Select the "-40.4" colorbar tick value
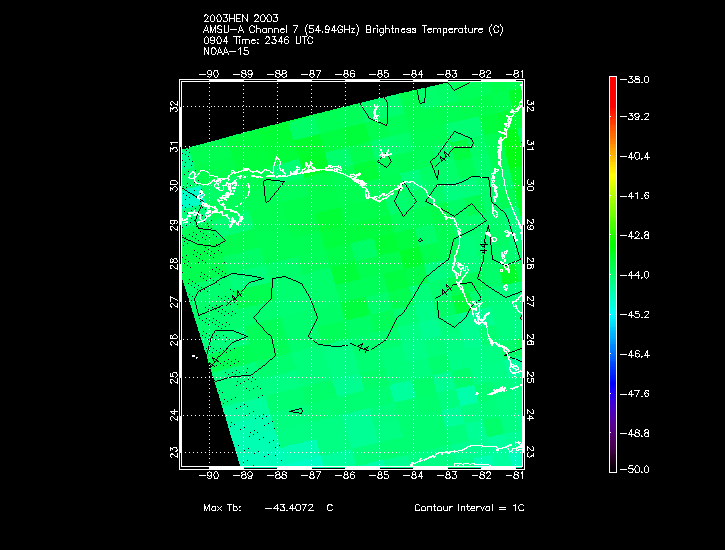This screenshot has height=550, width=725. click(635, 156)
